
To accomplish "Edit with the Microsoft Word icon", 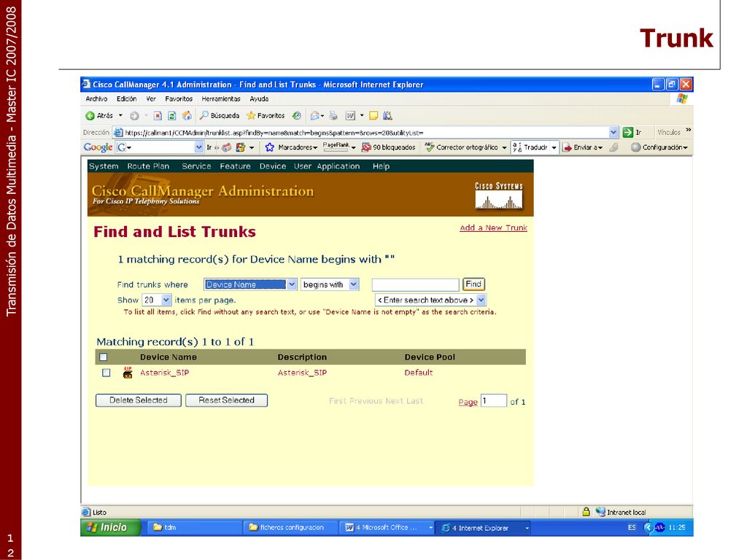I will 350,116.
